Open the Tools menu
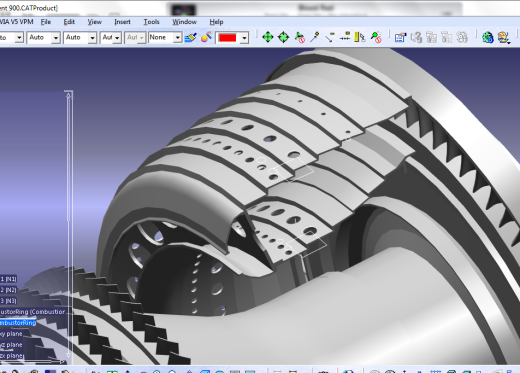520x373 pixels. (x=151, y=22)
